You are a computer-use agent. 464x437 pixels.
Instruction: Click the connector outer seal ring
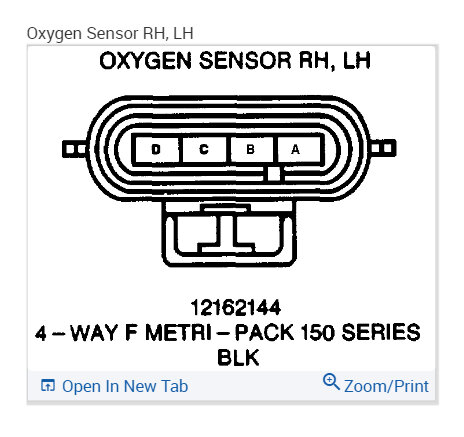tap(229, 148)
